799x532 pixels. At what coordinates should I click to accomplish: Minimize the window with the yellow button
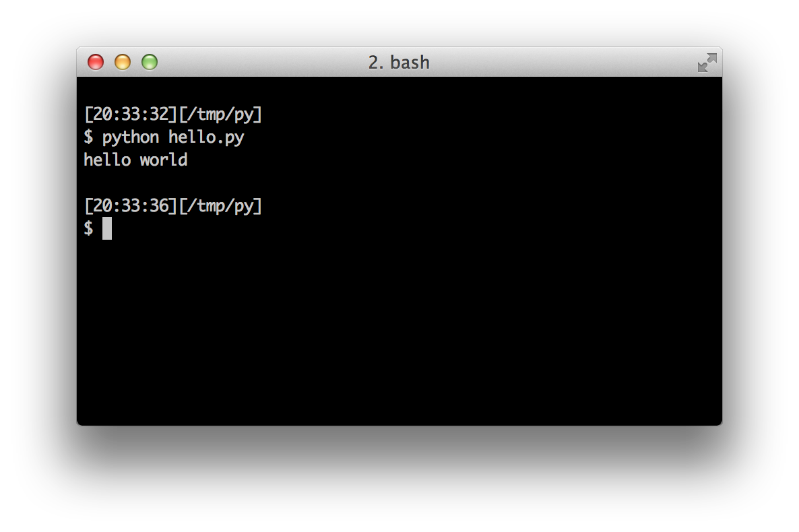123,63
